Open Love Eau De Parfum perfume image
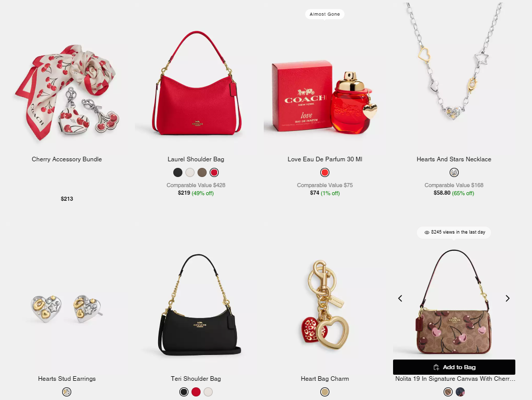Viewport: 532px width, 400px height. click(325, 97)
